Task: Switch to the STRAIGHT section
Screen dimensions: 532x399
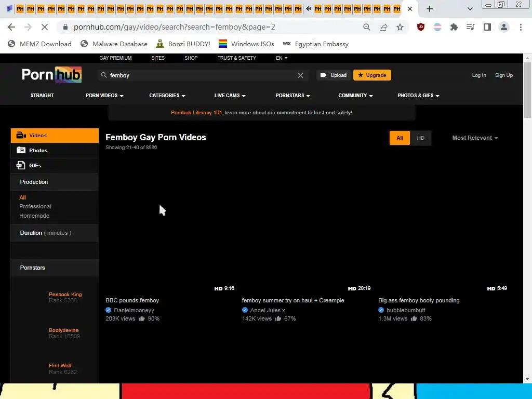Action: tap(42, 96)
